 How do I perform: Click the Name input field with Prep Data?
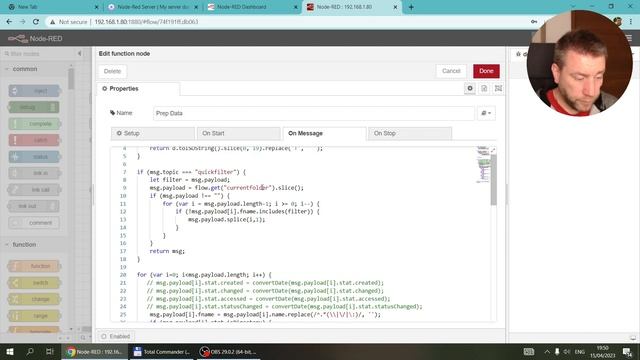313,113
